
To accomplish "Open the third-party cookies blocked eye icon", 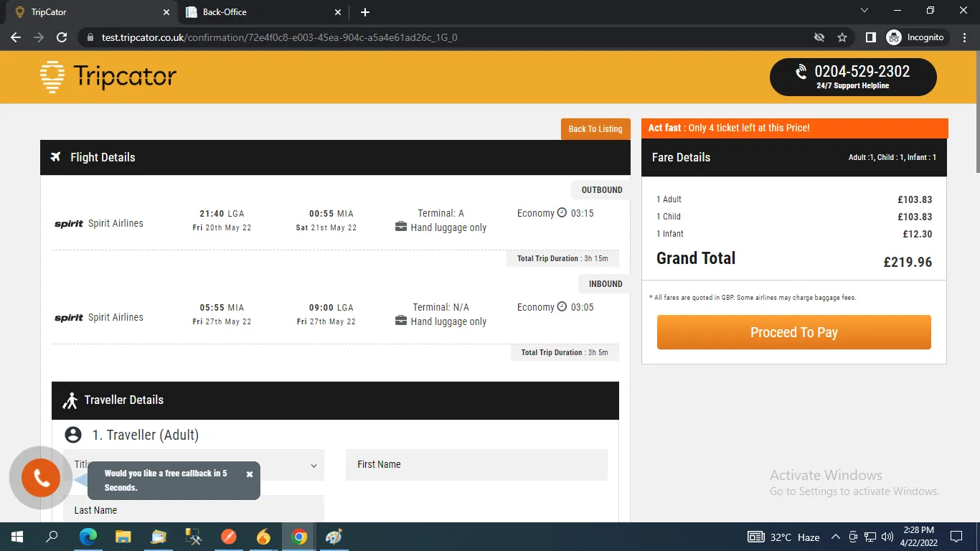I will [x=819, y=37].
